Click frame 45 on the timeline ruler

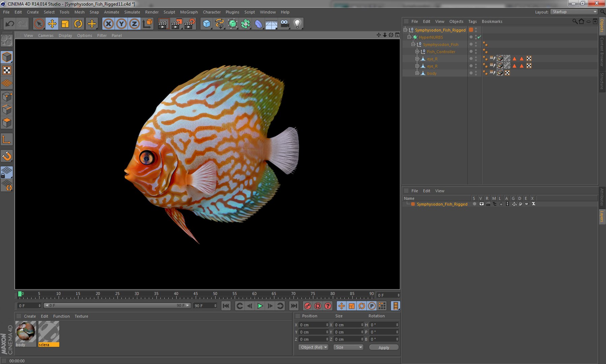pyautogui.click(x=195, y=294)
